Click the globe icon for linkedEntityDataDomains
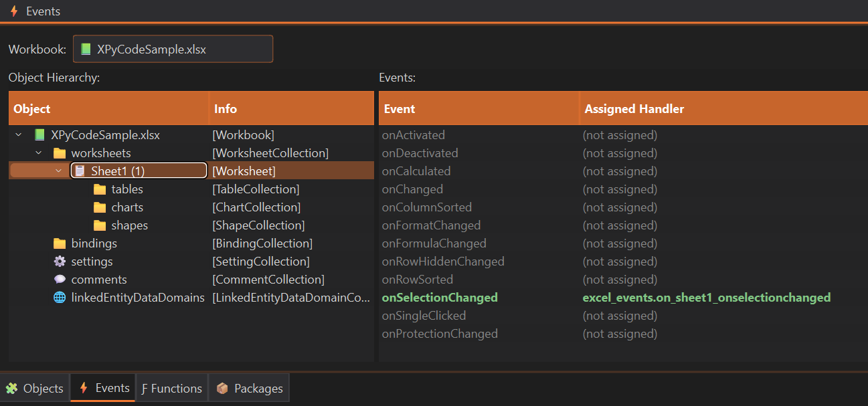Screen dimensions: 868x406 tap(60, 298)
